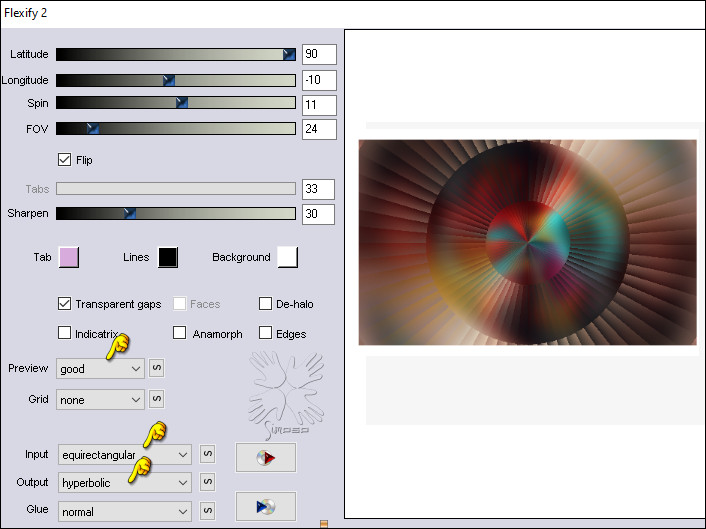
Task: Check the Anamorph option
Action: (x=180, y=334)
